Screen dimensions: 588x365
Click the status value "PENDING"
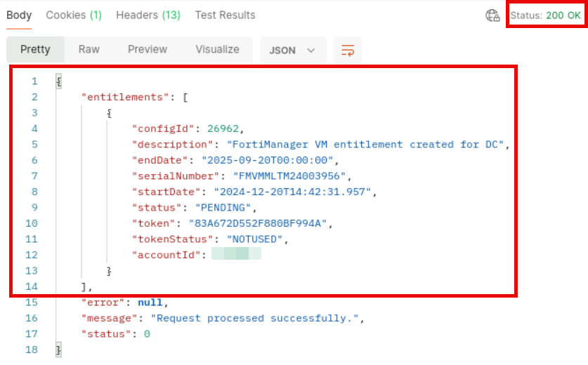(x=223, y=208)
